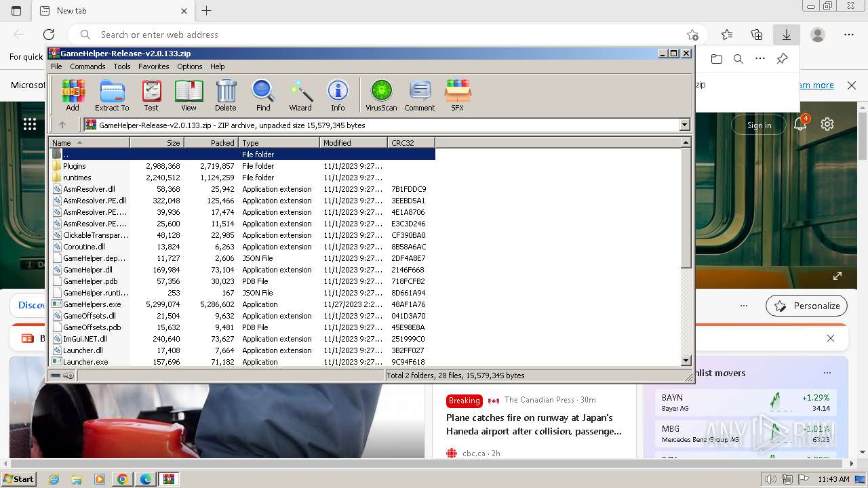Click the View file icon
The height and width of the screenshot is (488, 868).
point(189,95)
